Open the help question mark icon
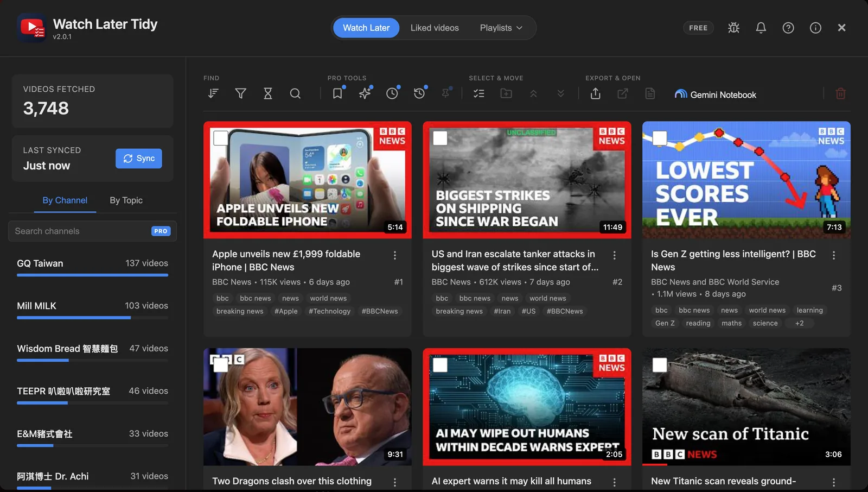 click(x=788, y=28)
